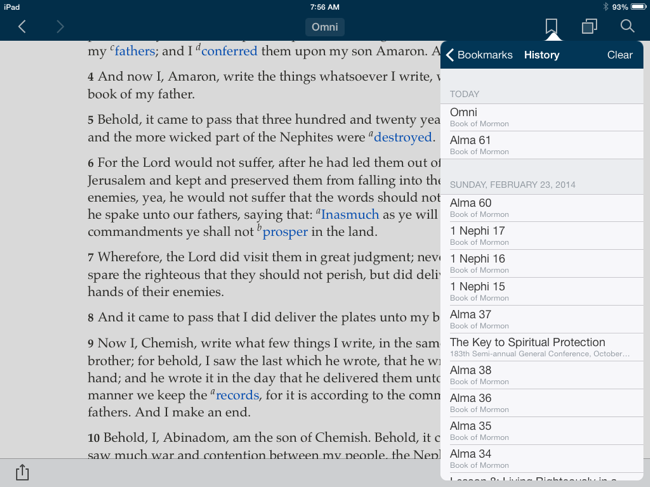This screenshot has height=487, width=650.
Task: Follow the 'destroyed' footnote link
Action: click(x=403, y=137)
